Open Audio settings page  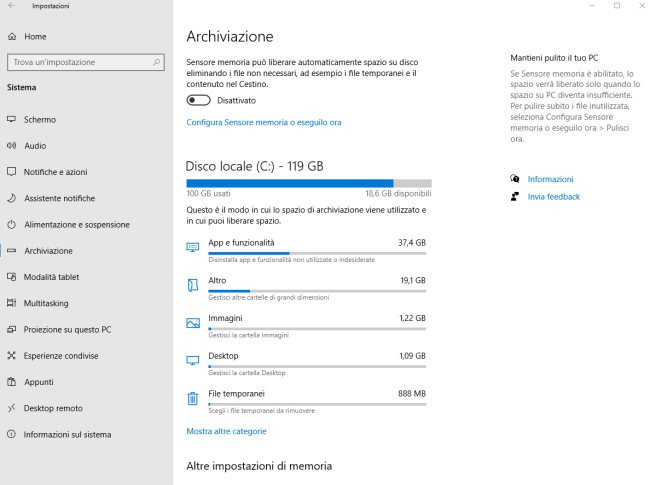(x=35, y=146)
